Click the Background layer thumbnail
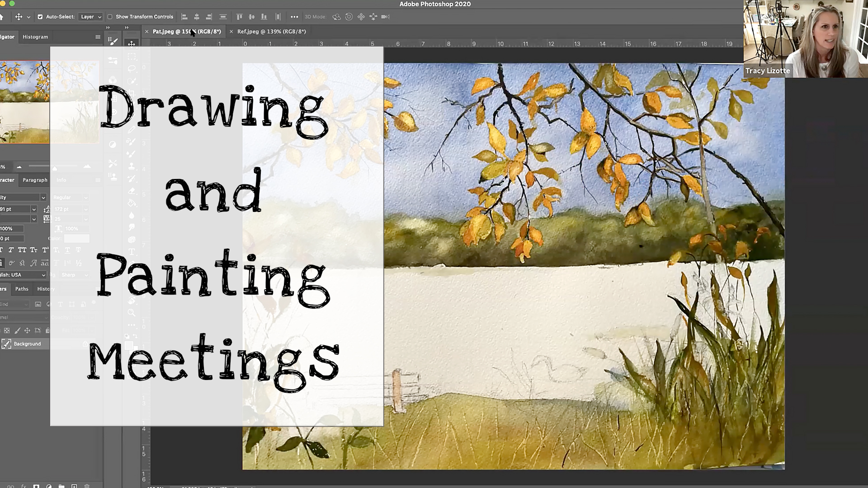Viewport: 868px width, 488px height. click(x=6, y=344)
